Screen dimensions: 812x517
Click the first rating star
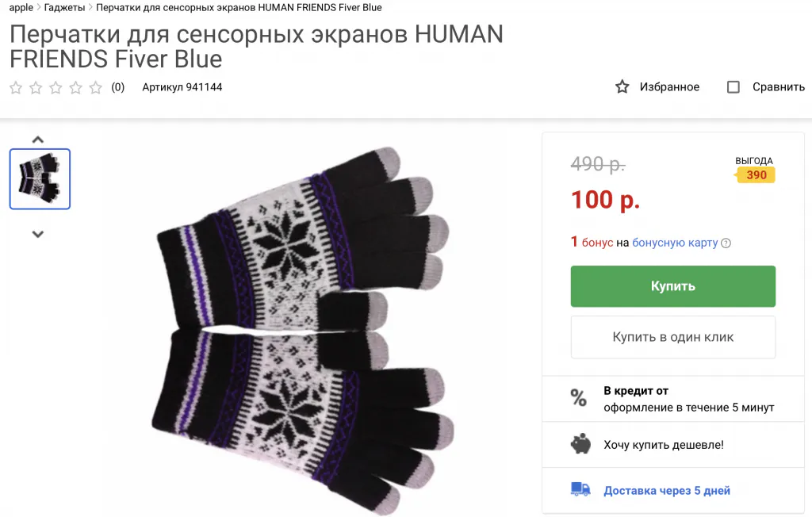click(16, 87)
